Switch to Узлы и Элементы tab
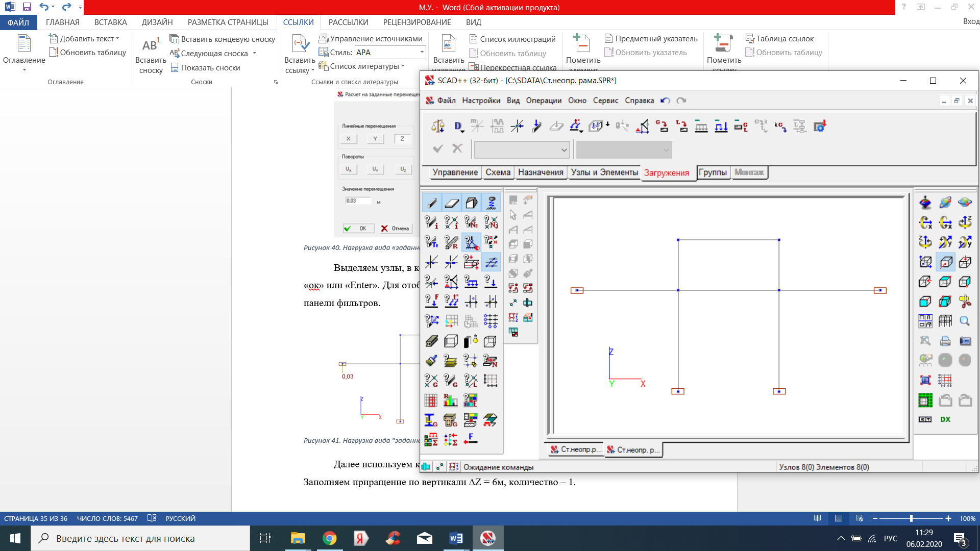The width and height of the screenshot is (980, 551). click(604, 172)
